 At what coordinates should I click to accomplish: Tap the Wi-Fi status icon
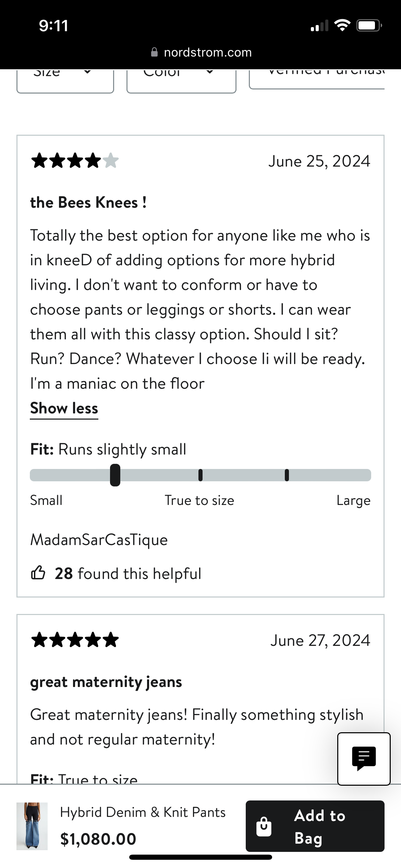(342, 25)
